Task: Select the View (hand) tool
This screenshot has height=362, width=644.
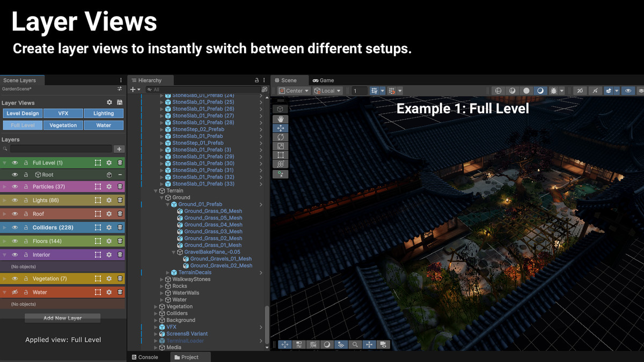Action: pos(281,119)
